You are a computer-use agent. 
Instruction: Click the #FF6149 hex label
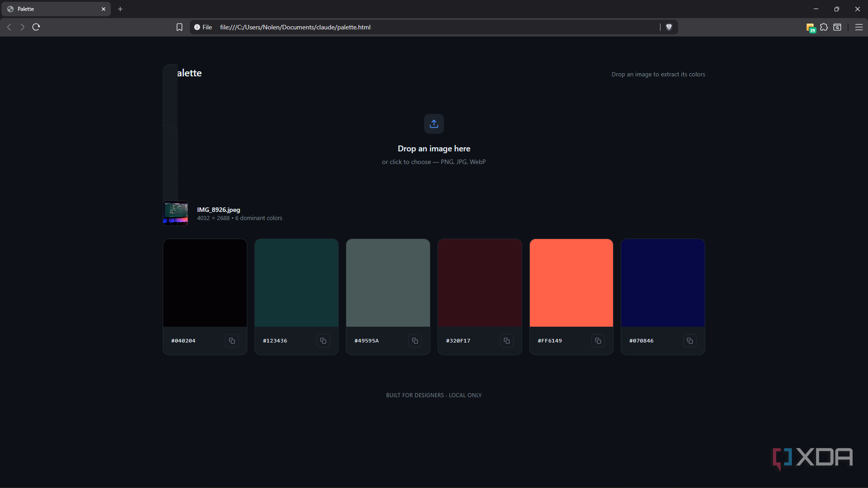point(550,341)
